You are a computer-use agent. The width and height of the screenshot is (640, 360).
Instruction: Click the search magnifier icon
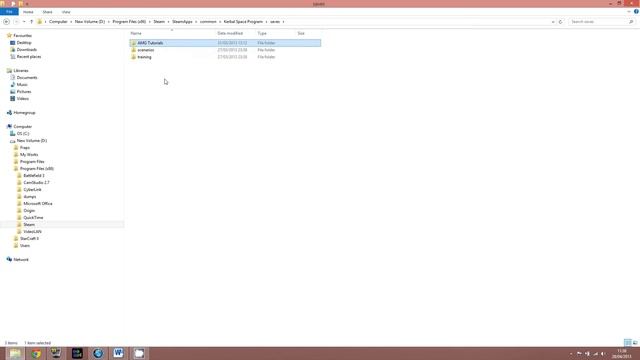pos(631,22)
